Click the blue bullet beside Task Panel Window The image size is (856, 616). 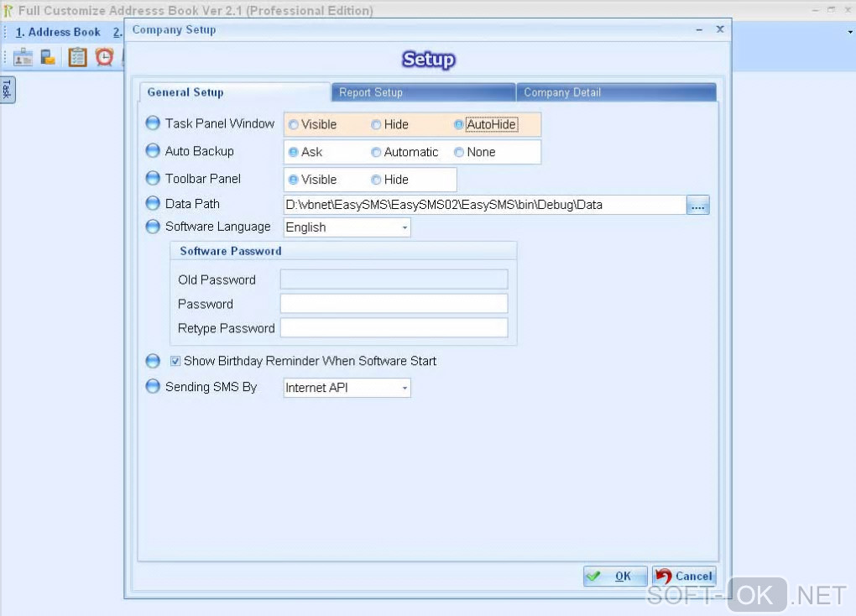click(x=153, y=123)
